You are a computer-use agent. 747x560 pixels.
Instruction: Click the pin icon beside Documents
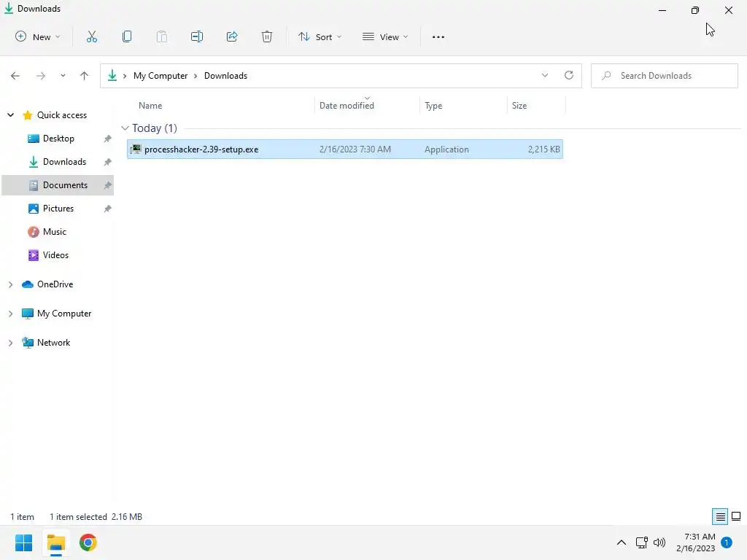(x=108, y=185)
